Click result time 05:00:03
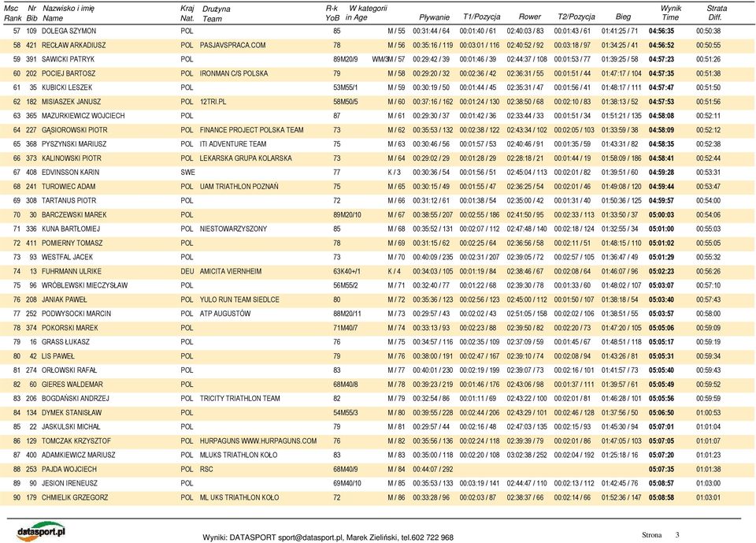The width and height of the screenshot is (756, 543). coord(661,214)
